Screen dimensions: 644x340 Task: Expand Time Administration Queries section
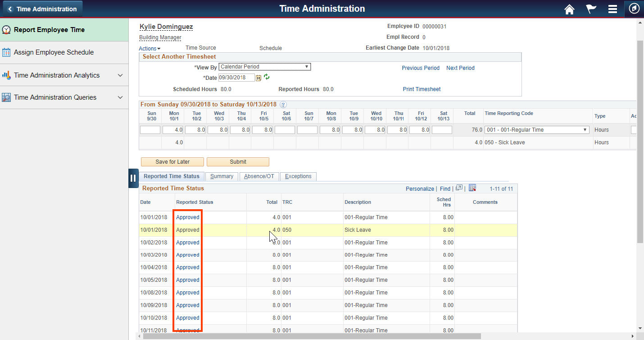pyautogui.click(x=120, y=97)
